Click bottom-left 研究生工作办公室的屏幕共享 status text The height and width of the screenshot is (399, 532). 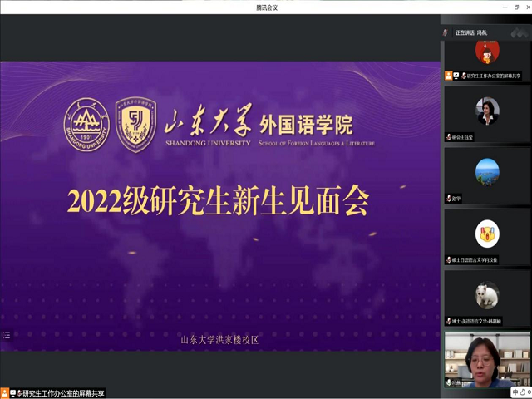(x=63, y=393)
